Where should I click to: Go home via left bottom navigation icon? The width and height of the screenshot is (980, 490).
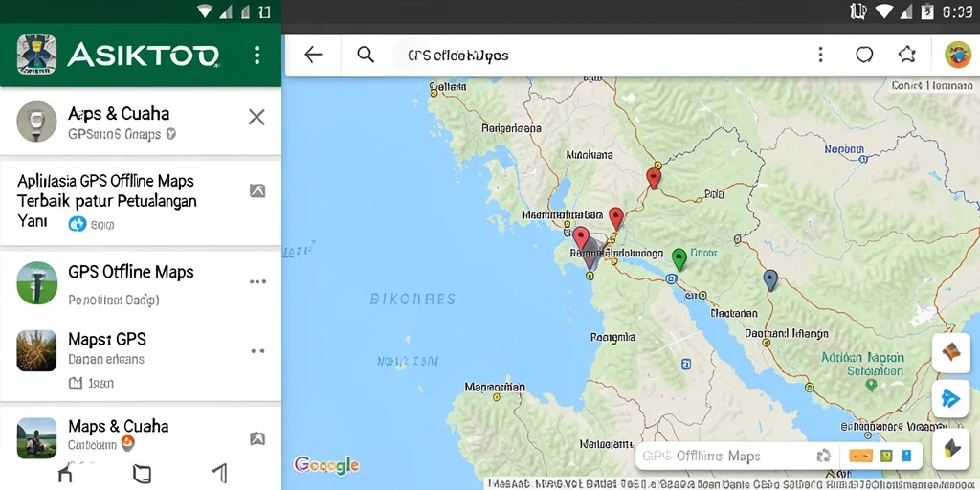64,474
